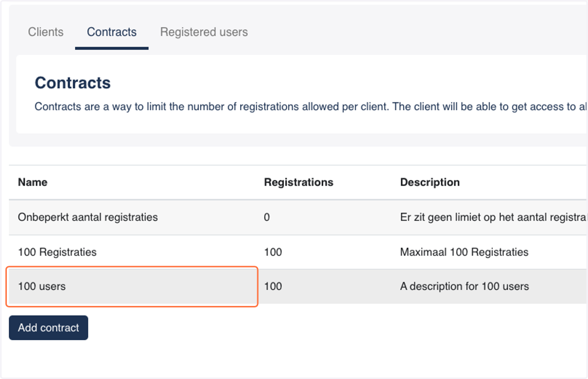Click the Registrations column header
Image resolution: width=588 pixels, height=379 pixels.
coord(298,182)
